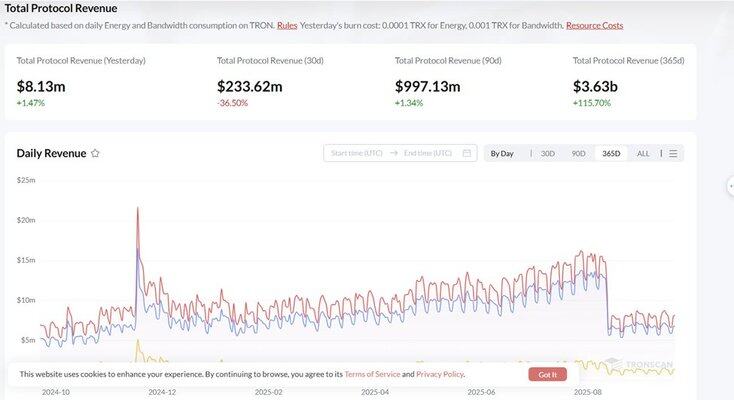Click the collapse arrow at the right edge
Viewport: 734px width, 400px height.
point(730,185)
